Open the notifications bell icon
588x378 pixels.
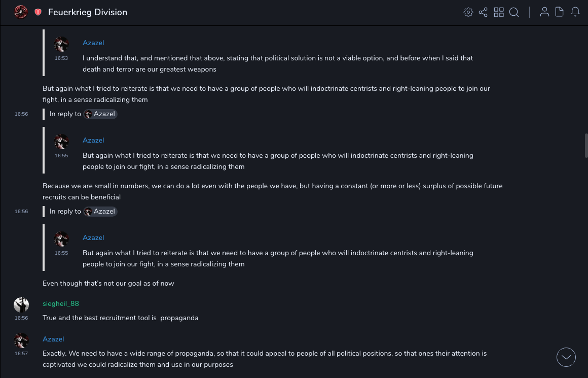[575, 12]
